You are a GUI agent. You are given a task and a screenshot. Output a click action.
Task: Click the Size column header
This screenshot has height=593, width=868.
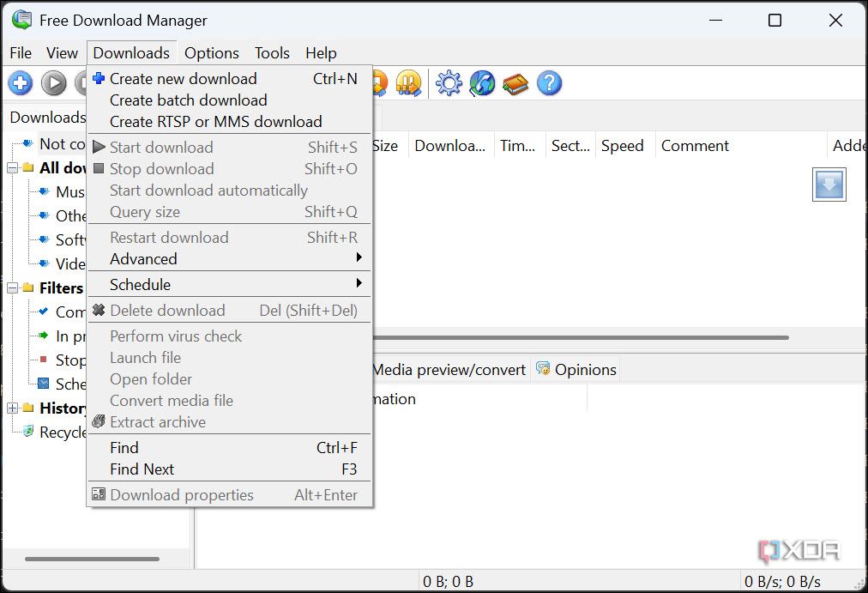click(x=389, y=146)
